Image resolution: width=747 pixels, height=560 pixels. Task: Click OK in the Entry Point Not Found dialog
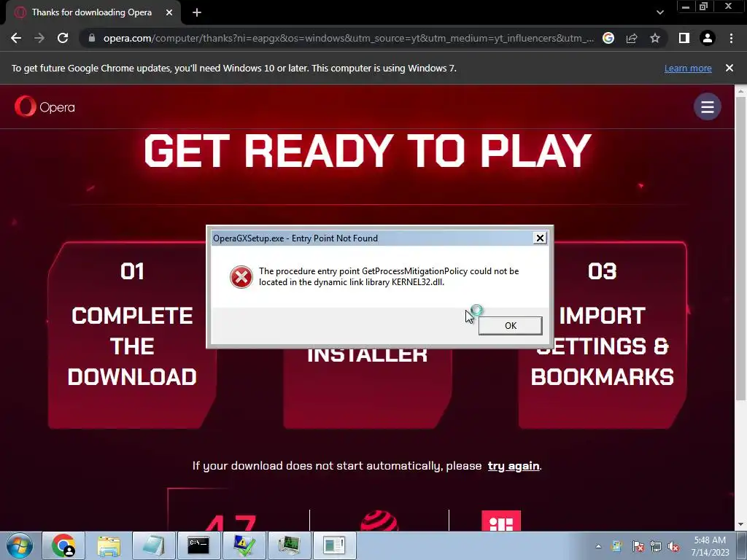click(x=510, y=325)
